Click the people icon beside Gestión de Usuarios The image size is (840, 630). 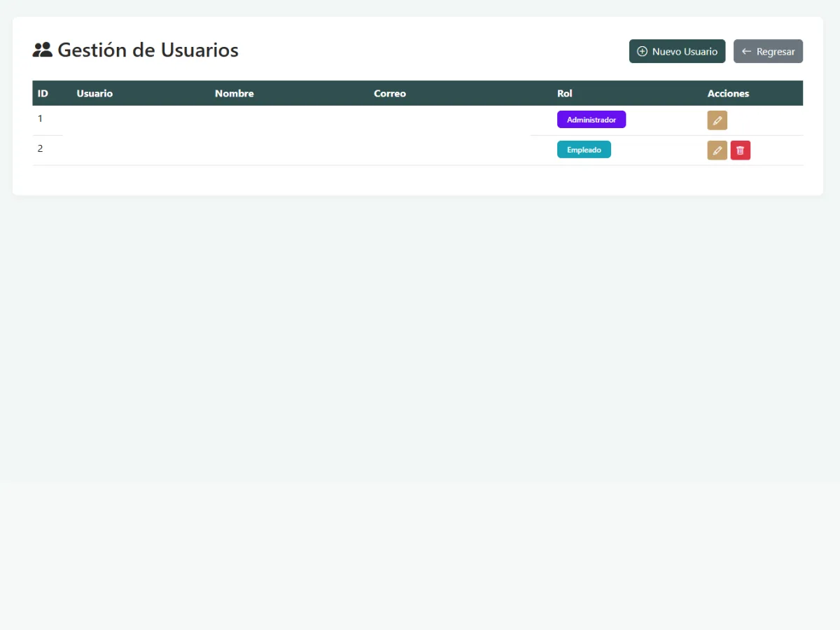point(43,49)
